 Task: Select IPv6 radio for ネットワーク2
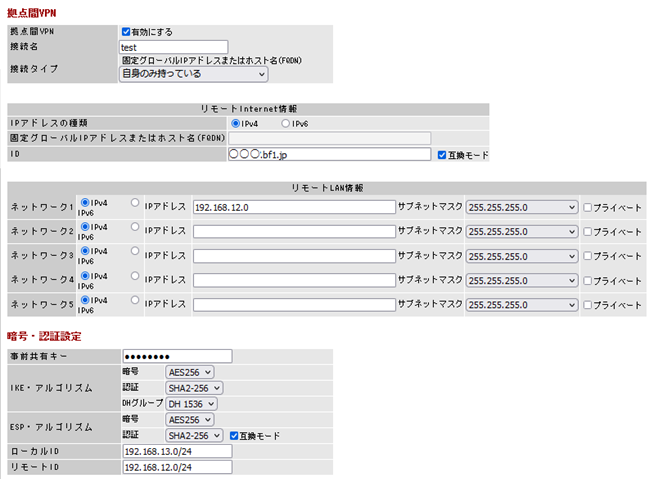(x=136, y=226)
